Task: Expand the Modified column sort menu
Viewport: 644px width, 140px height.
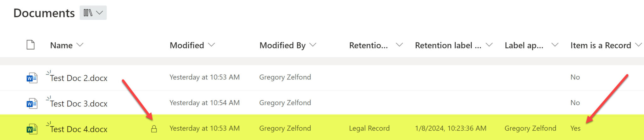Action: 212,45
